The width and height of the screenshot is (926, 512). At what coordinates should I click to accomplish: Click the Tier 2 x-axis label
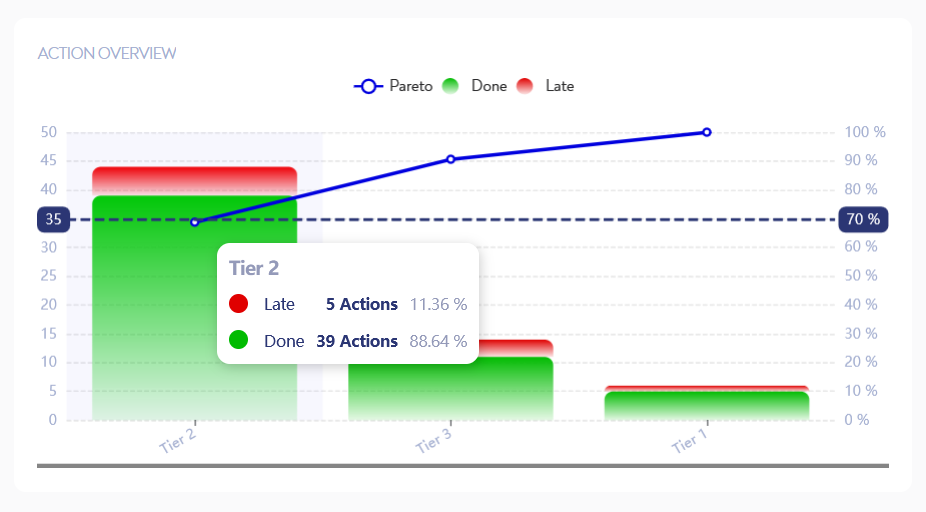177,440
